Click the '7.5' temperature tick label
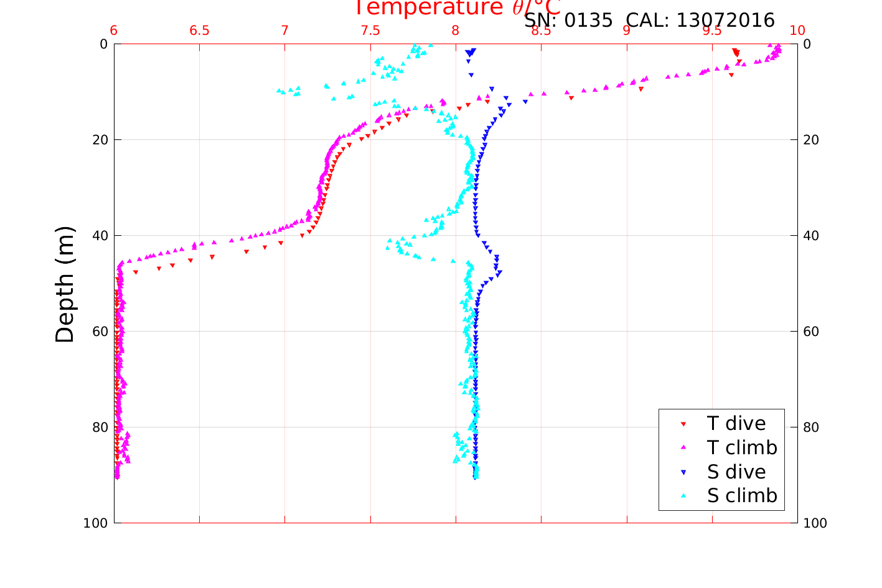This screenshot has height=588, width=882. tap(370, 31)
